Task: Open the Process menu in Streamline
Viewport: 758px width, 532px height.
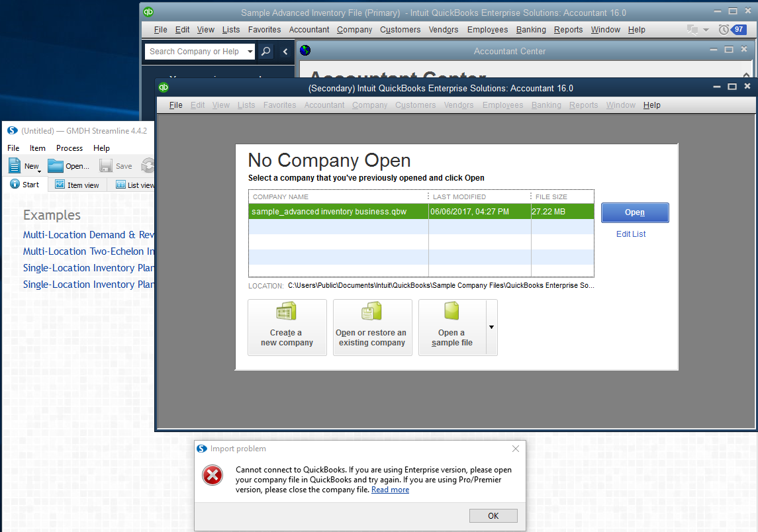Action: click(70, 148)
